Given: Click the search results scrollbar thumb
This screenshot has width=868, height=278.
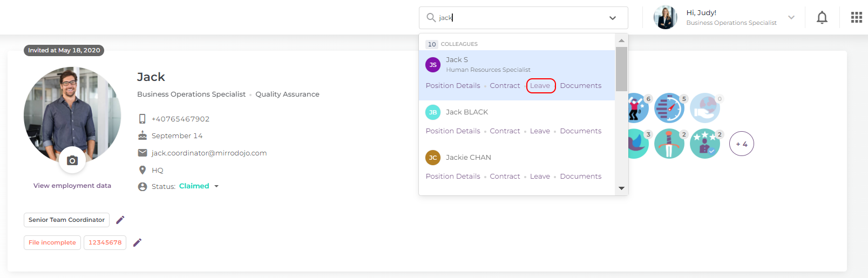Looking at the screenshot, I should pyautogui.click(x=621, y=69).
